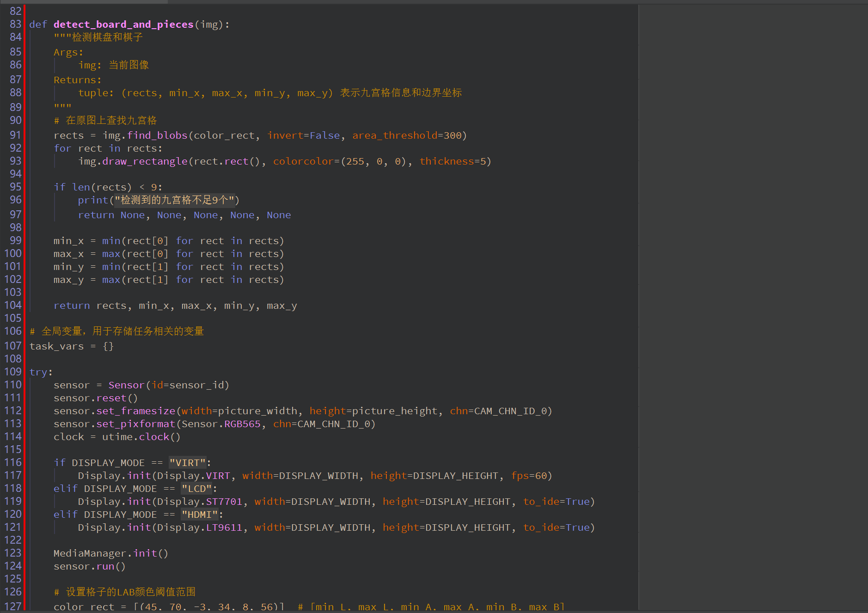Screen dimensions: 868x613
Task: Click the "HDMI" string literal
Action: click(200, 515)
